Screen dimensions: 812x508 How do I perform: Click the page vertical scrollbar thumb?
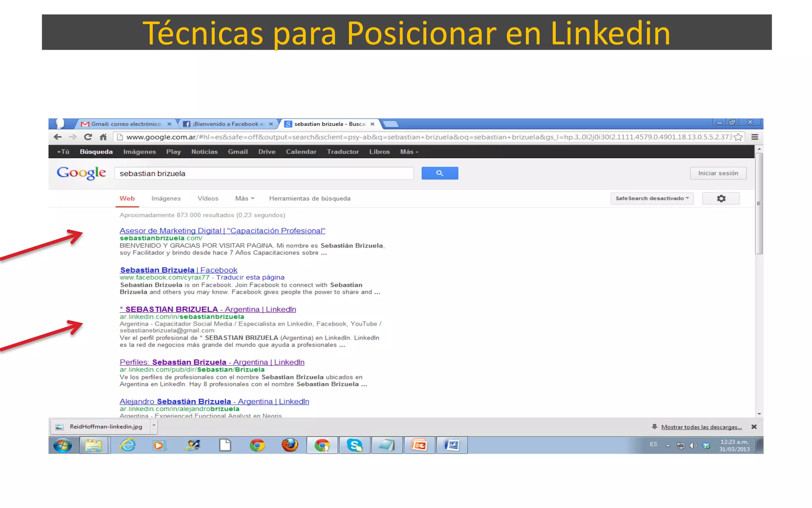(759, 204)
